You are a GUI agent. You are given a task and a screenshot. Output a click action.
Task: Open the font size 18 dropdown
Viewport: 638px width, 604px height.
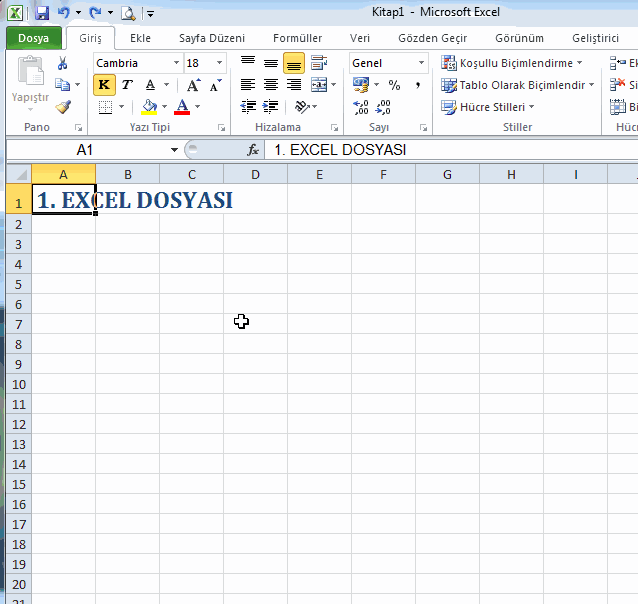pyautogui.click(x=219, y=63)
